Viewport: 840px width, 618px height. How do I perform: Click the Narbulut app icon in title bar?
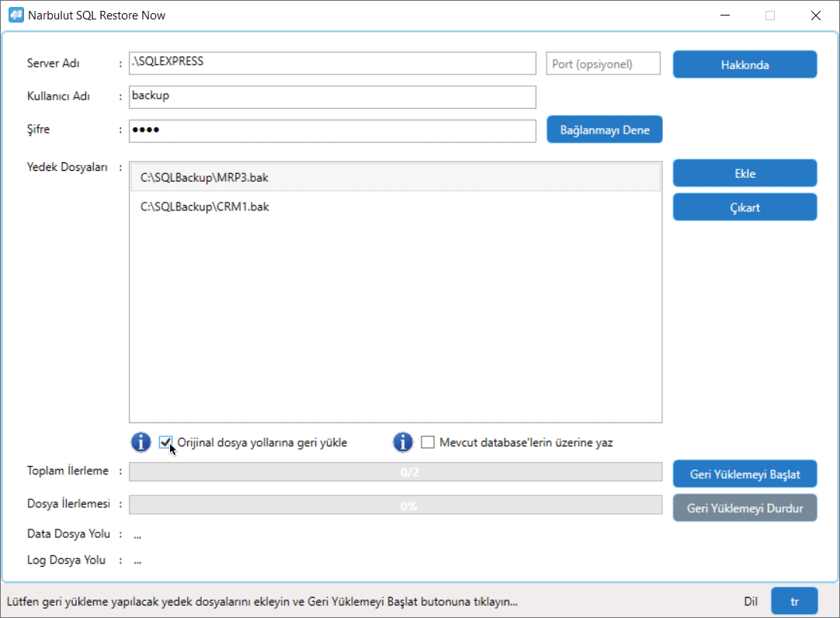pos(16,15)
